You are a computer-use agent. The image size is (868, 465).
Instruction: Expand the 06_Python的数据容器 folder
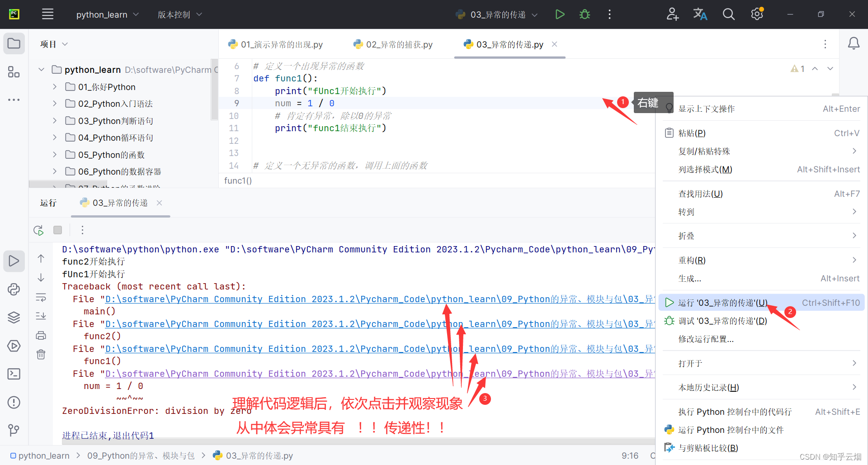(x=55, y=171)
